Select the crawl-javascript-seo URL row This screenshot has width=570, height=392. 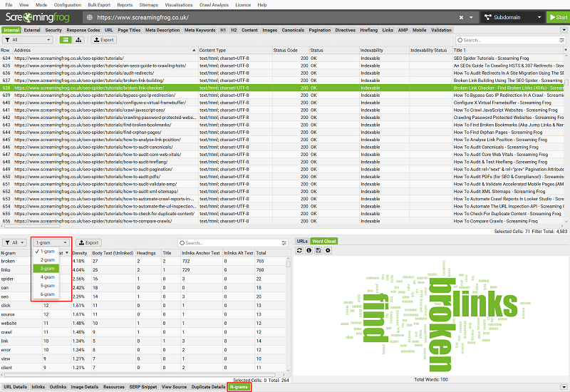(x=282, y=110)
